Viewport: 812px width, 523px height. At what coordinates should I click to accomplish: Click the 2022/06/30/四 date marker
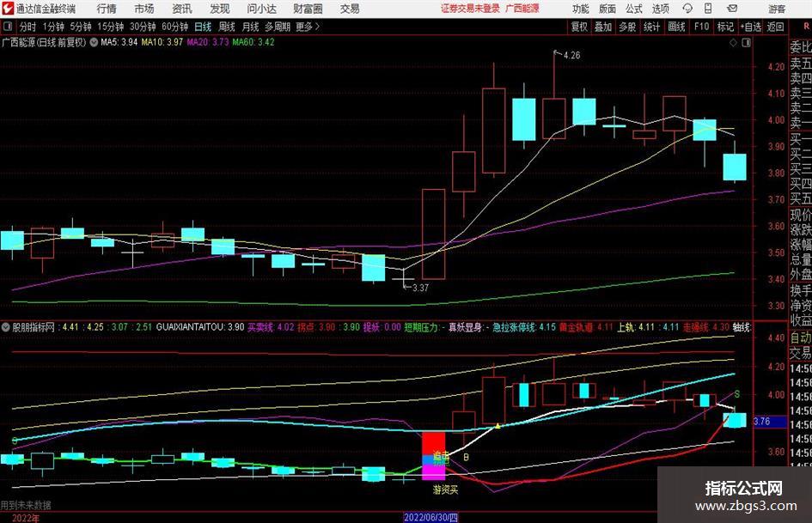click(x=430, y=517)
